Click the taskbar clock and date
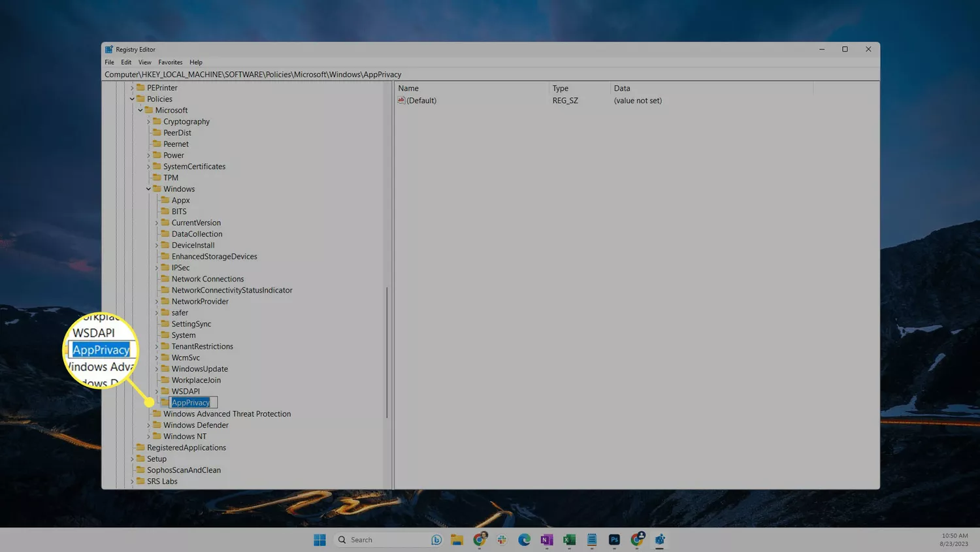The image size is (980, 552). pyautogui.click(x=955, y=540)
